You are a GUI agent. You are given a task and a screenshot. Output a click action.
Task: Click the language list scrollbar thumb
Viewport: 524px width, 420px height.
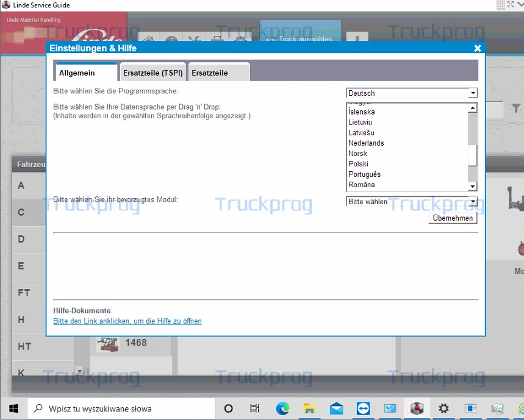pos(473,155)
